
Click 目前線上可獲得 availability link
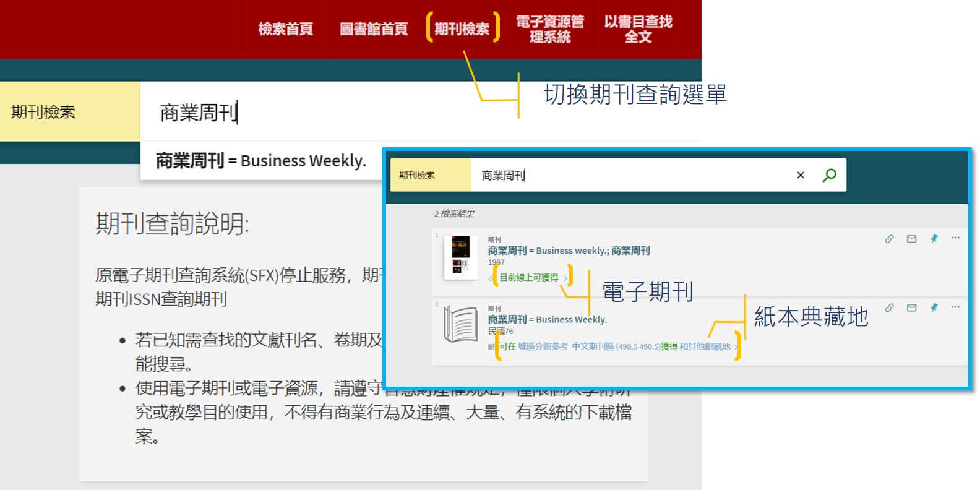pos(529,278)
